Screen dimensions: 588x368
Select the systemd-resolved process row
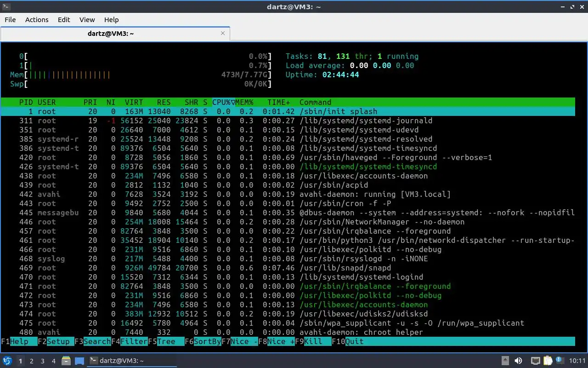[x=288, y=139]
